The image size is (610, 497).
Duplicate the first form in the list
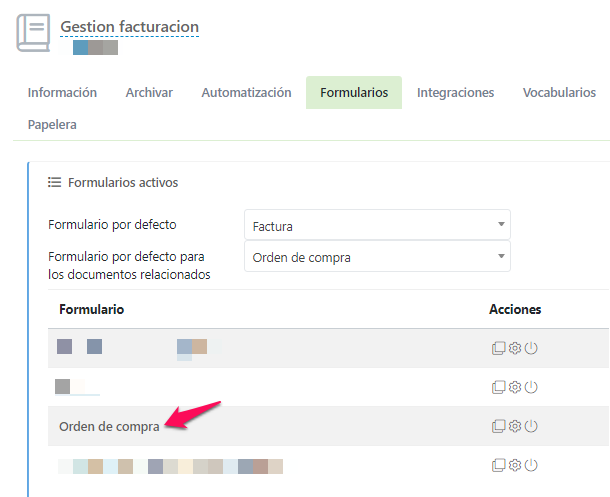[x=498, y=348]
